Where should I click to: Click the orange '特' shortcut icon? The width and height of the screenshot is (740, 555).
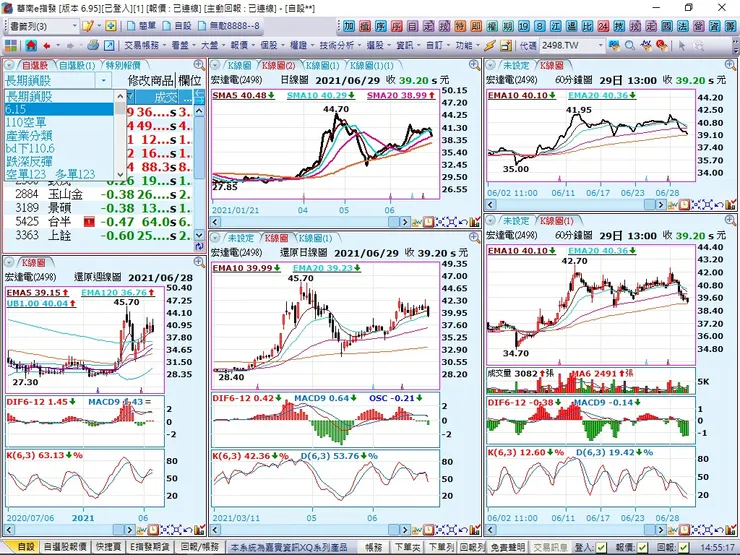pyautogui.click(x=460, y=26)
